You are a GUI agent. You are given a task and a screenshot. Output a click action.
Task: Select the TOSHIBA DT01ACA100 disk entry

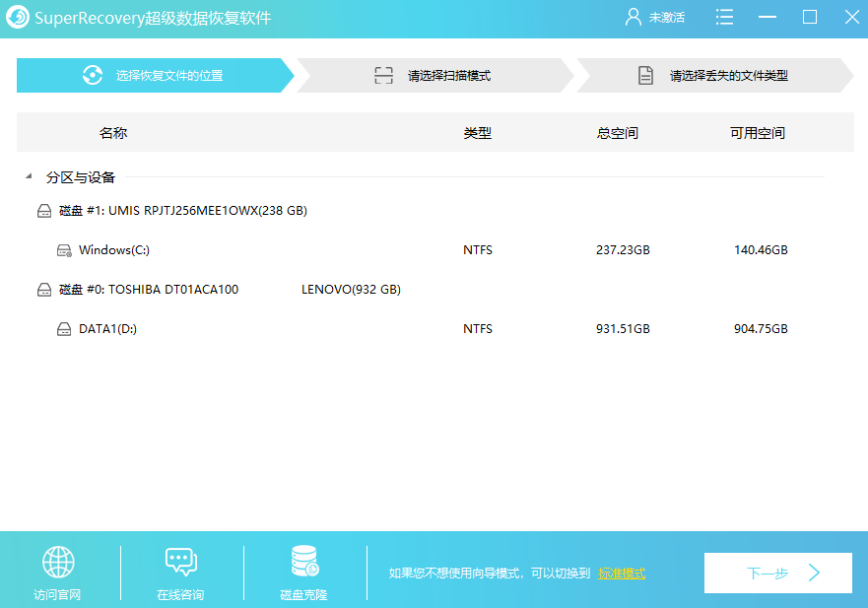point(195,289)
